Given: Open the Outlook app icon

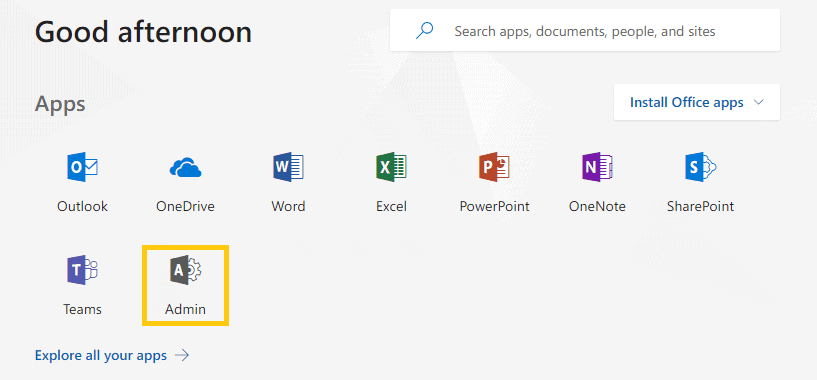Looking at the screenshot, I should (x=82, y=167).
